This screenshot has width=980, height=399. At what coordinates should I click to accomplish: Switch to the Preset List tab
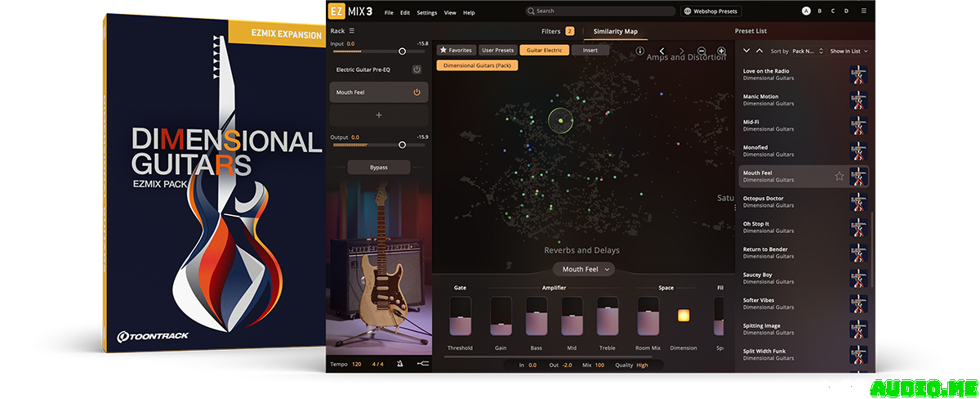coord(751,31)
